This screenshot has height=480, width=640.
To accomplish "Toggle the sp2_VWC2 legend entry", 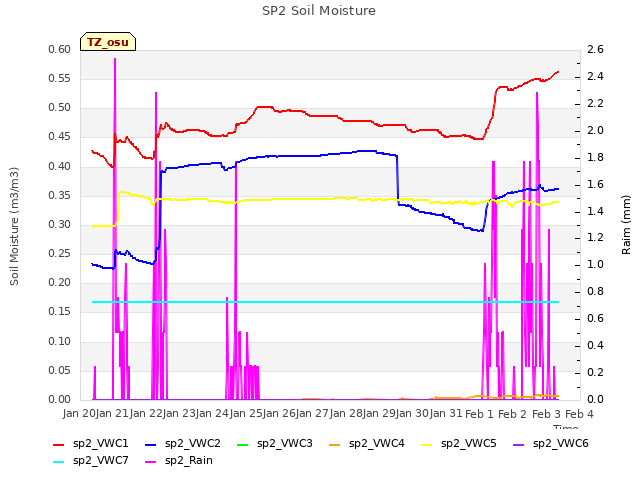I will click(183, 443).
